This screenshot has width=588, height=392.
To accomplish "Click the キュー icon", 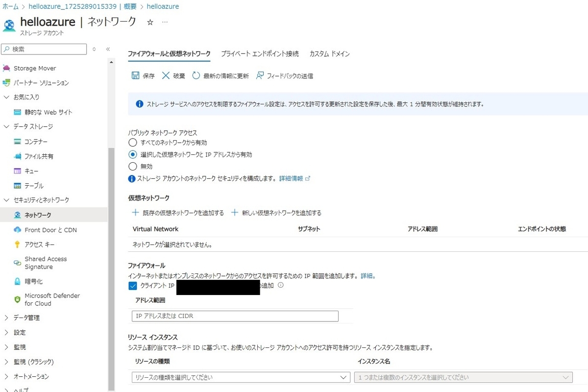I will [18, 171].
